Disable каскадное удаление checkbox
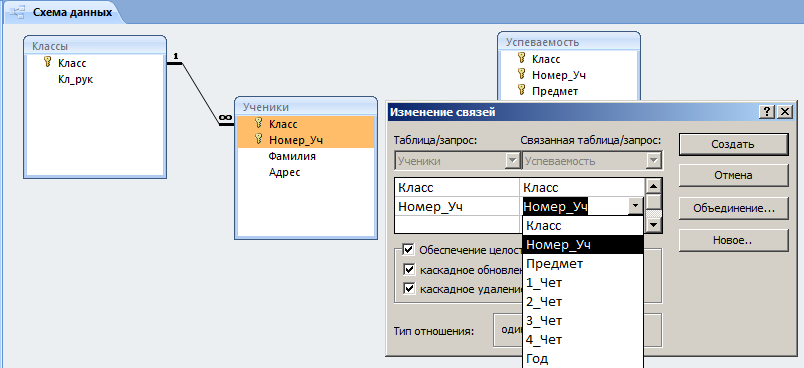 tap(409, 289)
